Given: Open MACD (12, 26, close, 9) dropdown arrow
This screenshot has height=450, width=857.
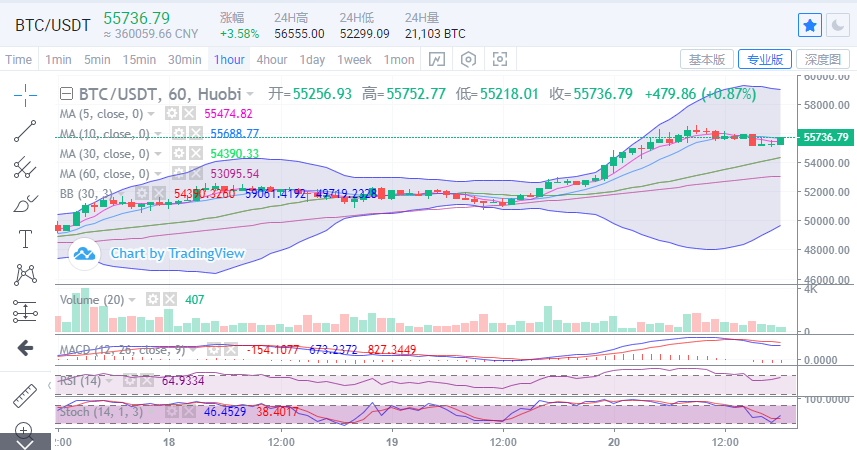Looking at the screenshot, I should click(193, 349).
